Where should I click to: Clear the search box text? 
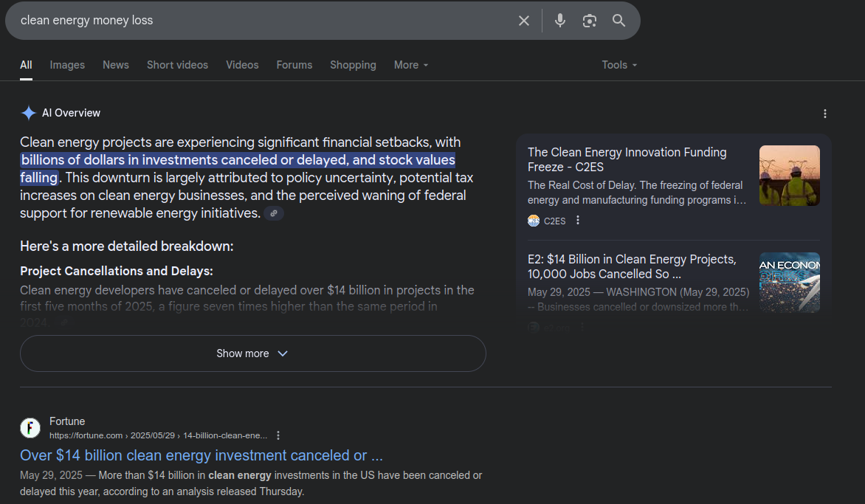tap(524, 21)
